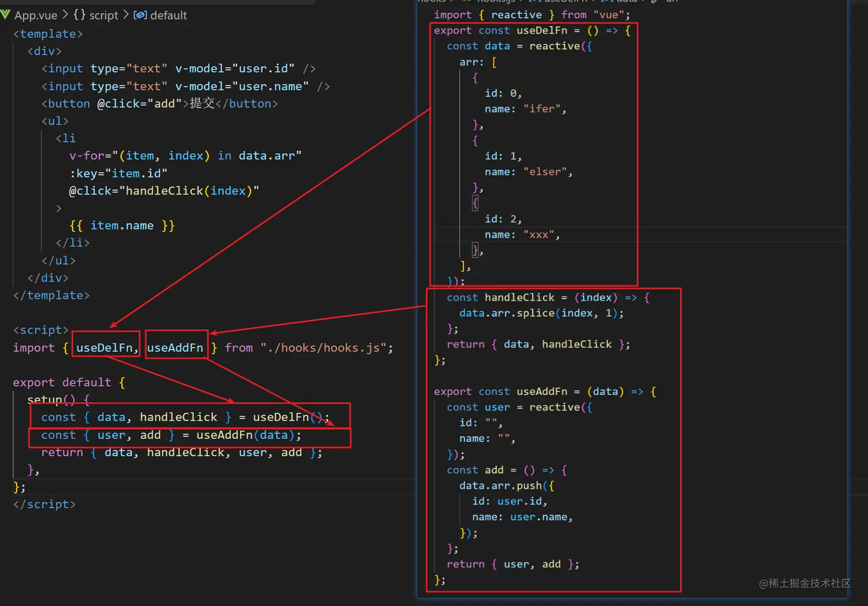Click the data.arr.push({ line
The width and height of the screenshot is (868, 606).
(x=507, y=485)
